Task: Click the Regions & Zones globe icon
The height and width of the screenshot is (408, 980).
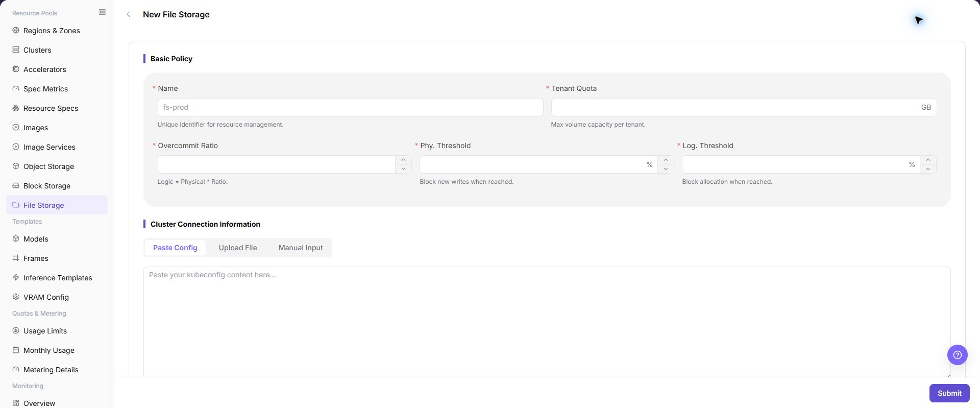Action: point(16,31)
